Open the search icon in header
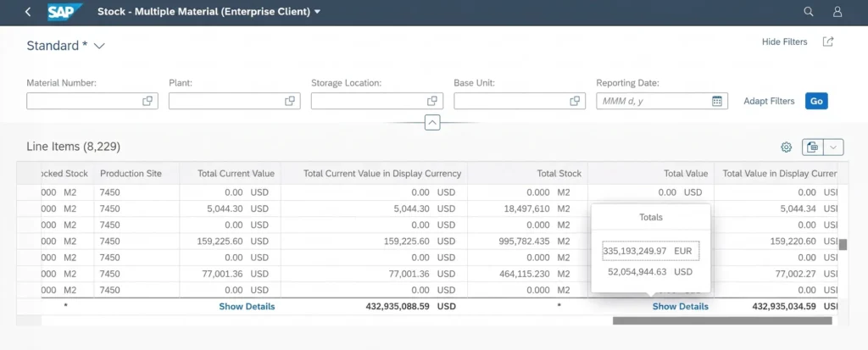The height and width of the screenshot is (350, 868). click(x=808, y=12)
